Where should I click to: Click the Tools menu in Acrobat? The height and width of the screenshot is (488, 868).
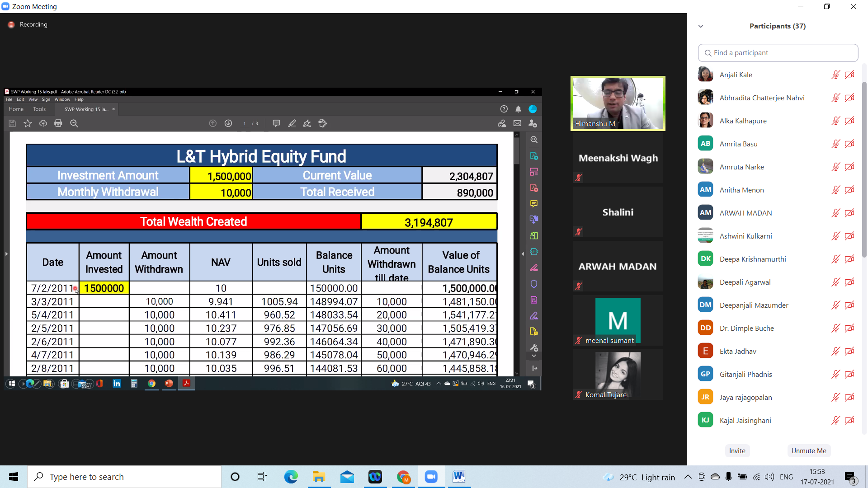(x=38, y=109)
